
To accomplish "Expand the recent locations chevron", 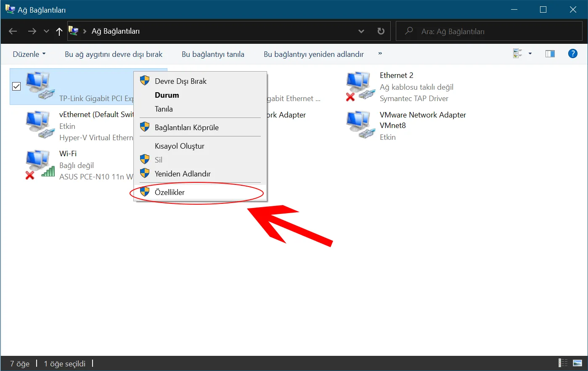I will click(x=46, y=31).
